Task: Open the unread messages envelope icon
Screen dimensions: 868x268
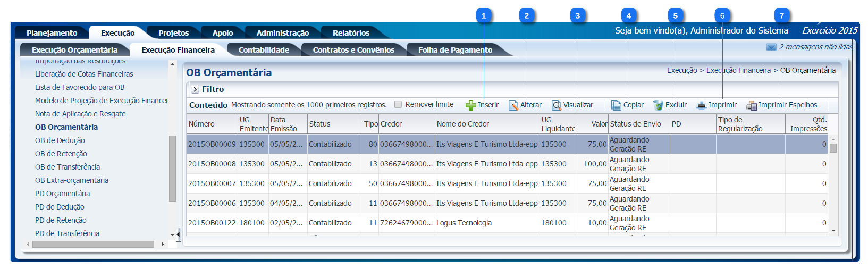Action: pyautogui.click(x=771, y=47)
